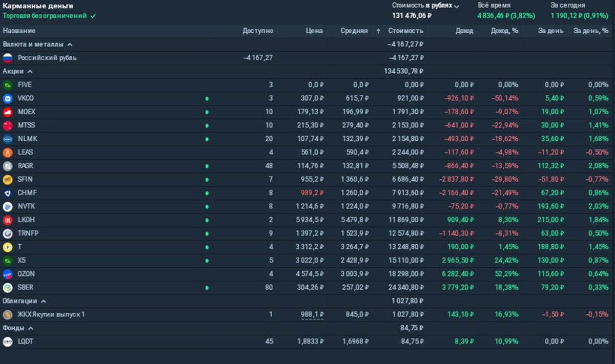Sort by the За день, % column header
Screen dimensions: 615x364
point(591,31)
